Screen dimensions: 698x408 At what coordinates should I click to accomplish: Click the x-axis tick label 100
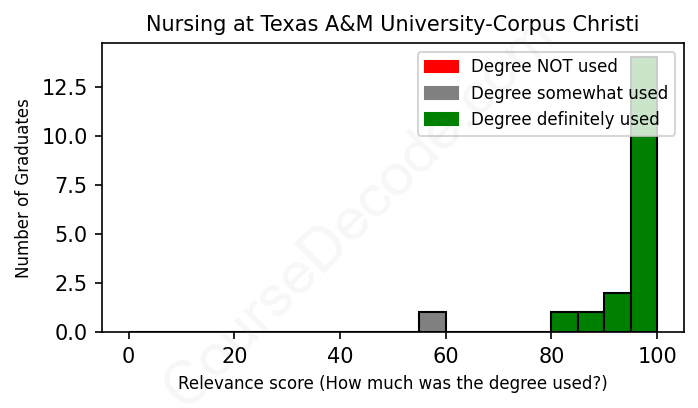pos(657,355)
